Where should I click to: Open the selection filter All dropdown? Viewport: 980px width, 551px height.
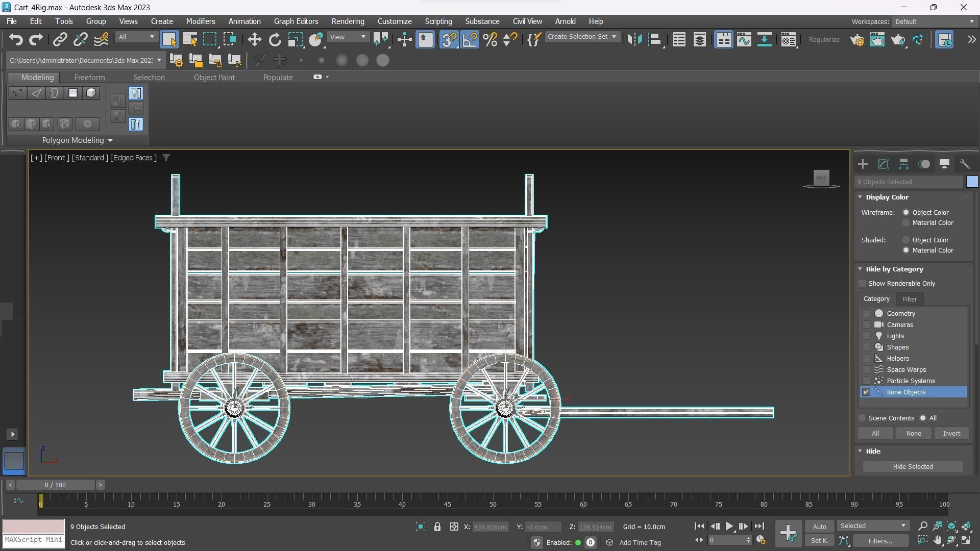point(136,37)
